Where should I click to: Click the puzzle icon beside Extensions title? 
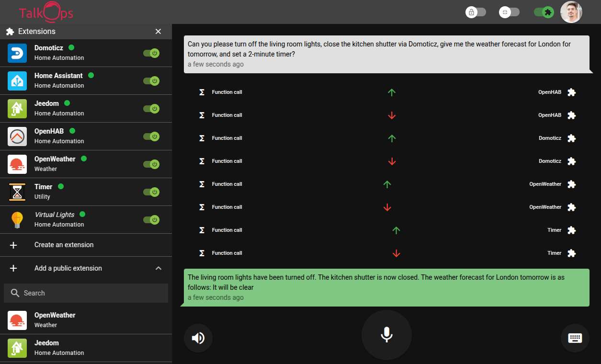click(x=10, y=32)
